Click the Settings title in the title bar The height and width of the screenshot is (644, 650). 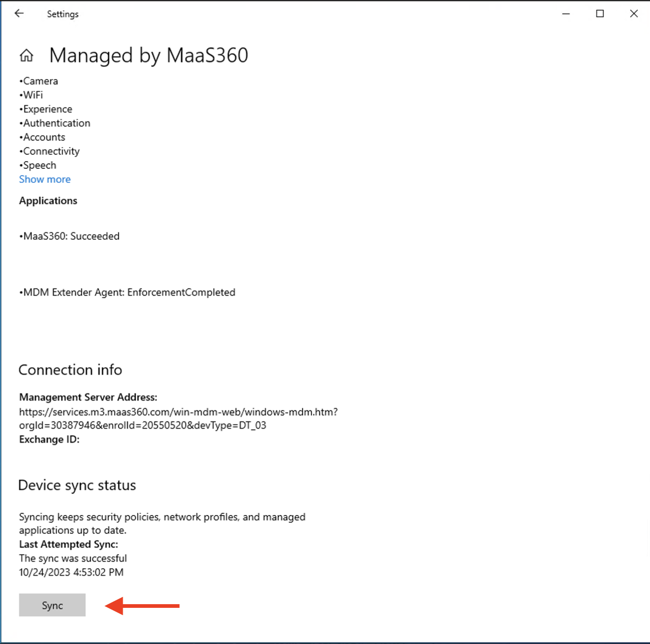tap(63, 14)
